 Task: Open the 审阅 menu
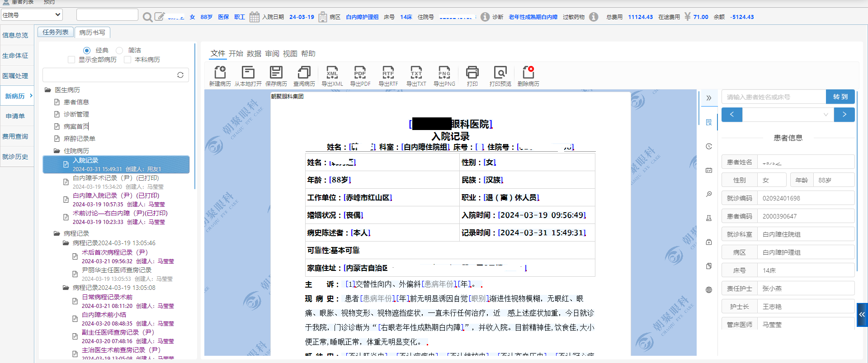click(x=272, y=53)
